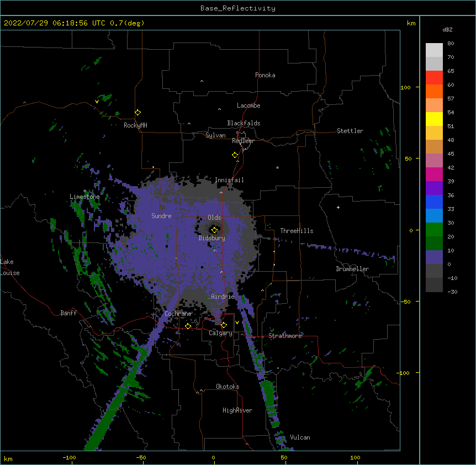Click the Sundre label
The width and height of the screenshot is (476, 465).
161,216
